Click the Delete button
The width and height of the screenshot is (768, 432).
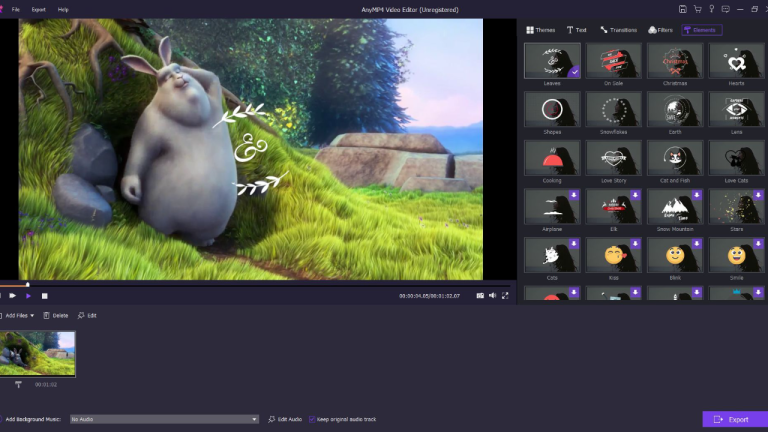tap(56, 315)
